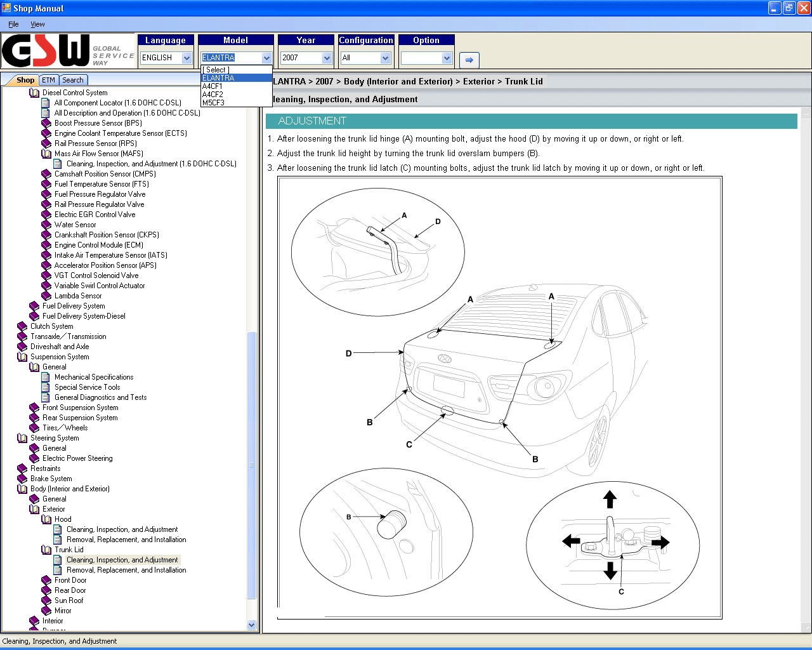Open All Description and Operation (1.6 DOHC C-DSL)
The width and height of the screenshot is (812, 650).
pos(127,113)
